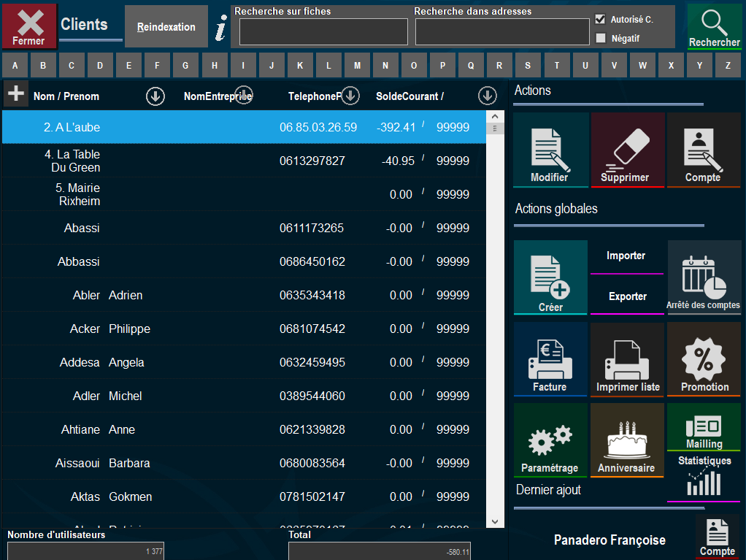Filter clients by letter S
This screenshot has width=746, height=560.
coord(528,65)
